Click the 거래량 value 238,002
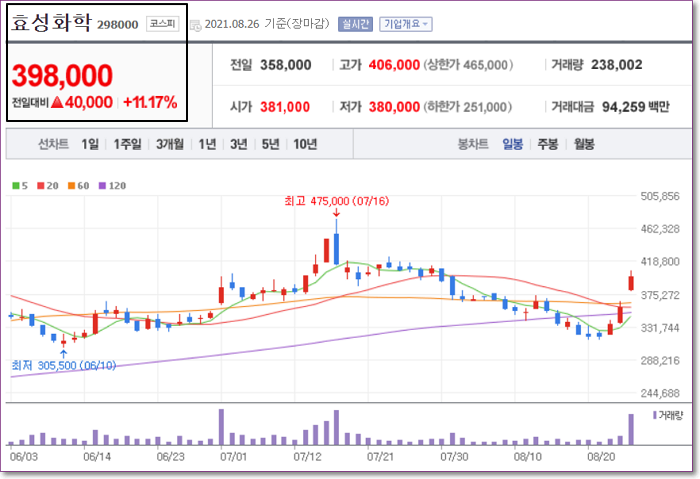Image resolution: width=700 pixels, height=479 pixels. tap(617, 65)
